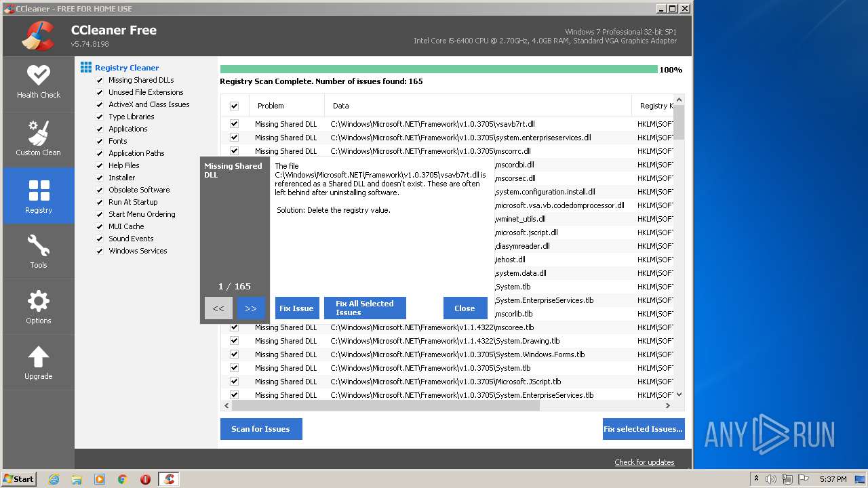Uncheck Missing Shared DLLs category
This screenshot has width=868, height=488.
click(100, 80)
